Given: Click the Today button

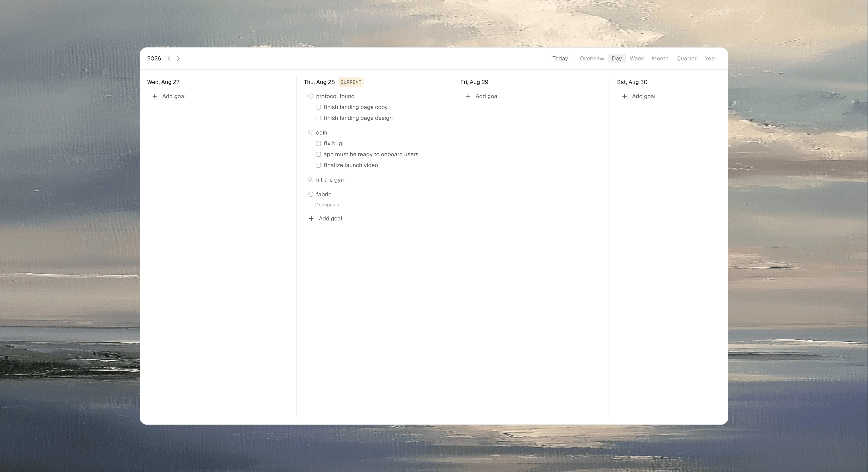Looking at the screenshot, I should 560,59.
